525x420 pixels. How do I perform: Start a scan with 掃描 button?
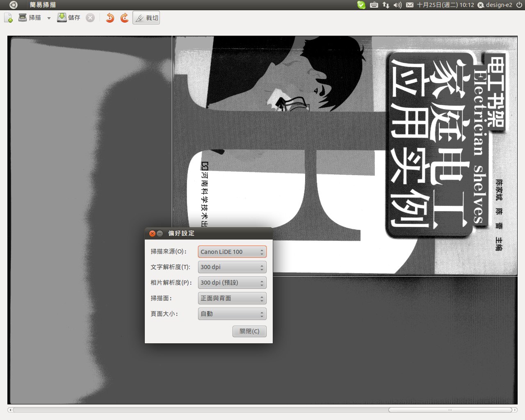coord(30,18)
